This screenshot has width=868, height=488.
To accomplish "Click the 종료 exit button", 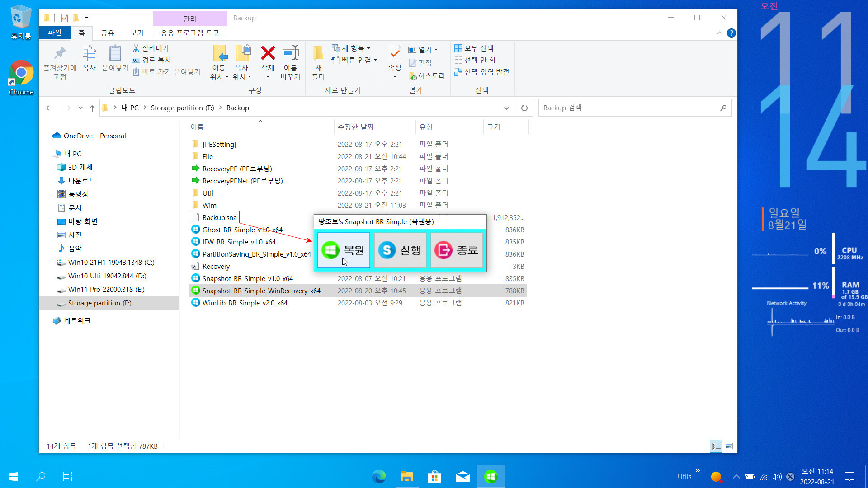I will point(457,250).
